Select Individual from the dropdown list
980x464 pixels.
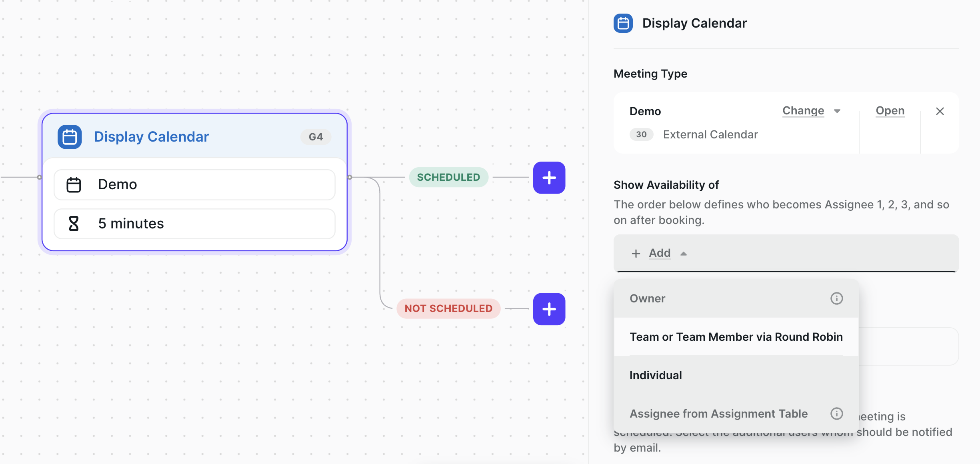point(736,375)
